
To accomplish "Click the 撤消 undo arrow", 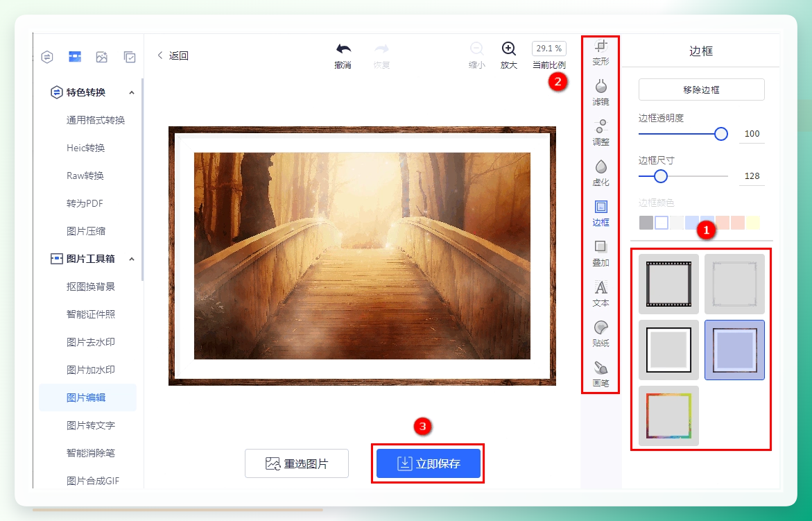I will click(x=343, y=49).
